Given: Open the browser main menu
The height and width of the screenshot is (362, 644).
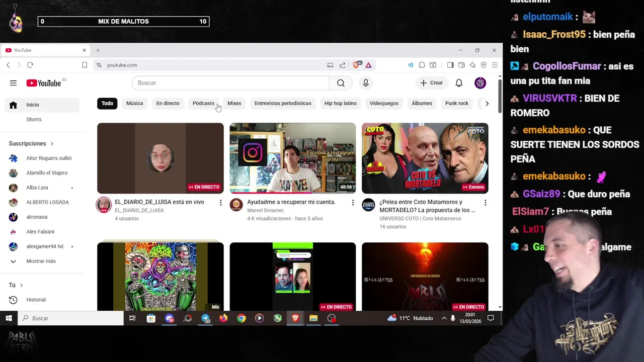Looking at the screenshot, I should (495, 65).
